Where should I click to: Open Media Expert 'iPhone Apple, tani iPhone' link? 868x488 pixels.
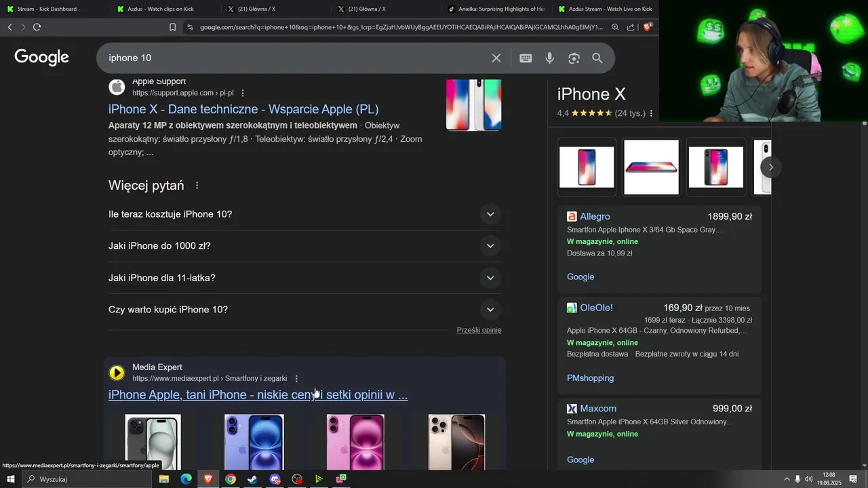coord(258,395)
